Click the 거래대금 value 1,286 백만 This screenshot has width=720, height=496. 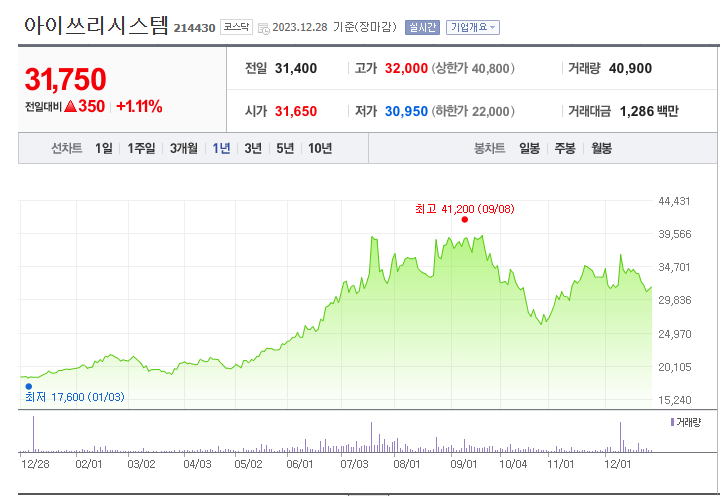649,111
